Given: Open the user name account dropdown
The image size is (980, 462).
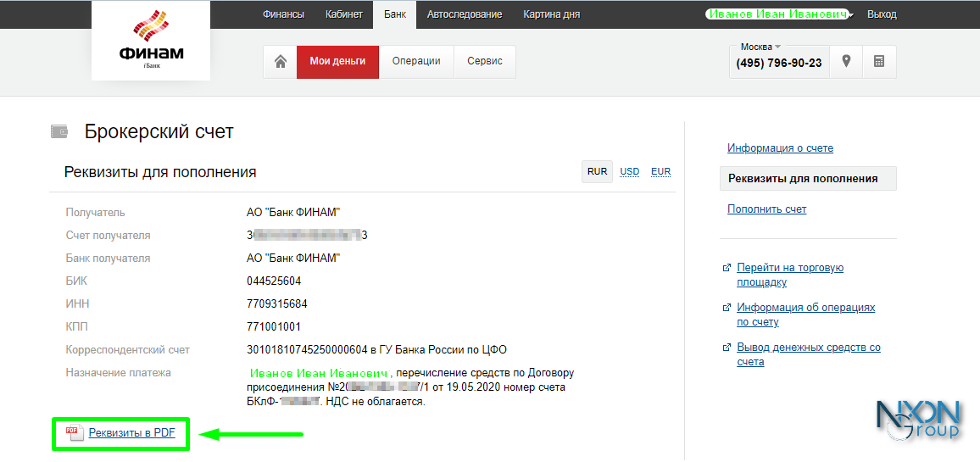Looking at the screenshot, I should click(780, 14).
